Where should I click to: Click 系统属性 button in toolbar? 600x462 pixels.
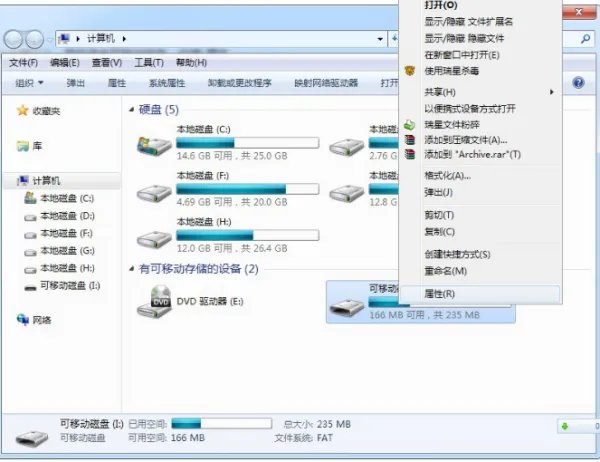coord(167,83)
